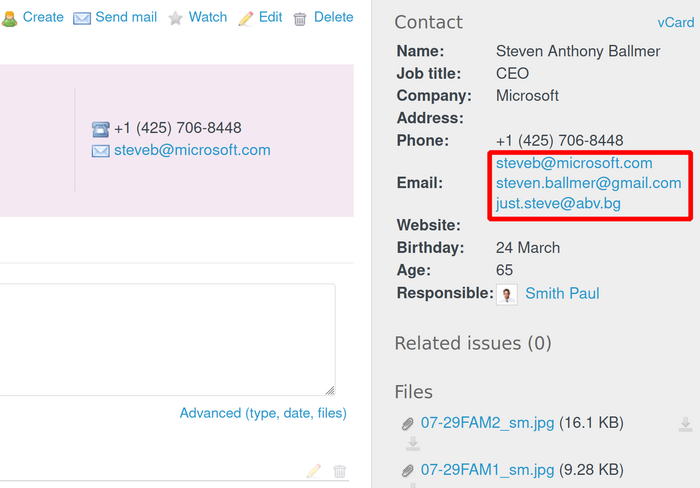Click the Create icon in the toolbar
The image size is (700, 488).
click(9, 17)
